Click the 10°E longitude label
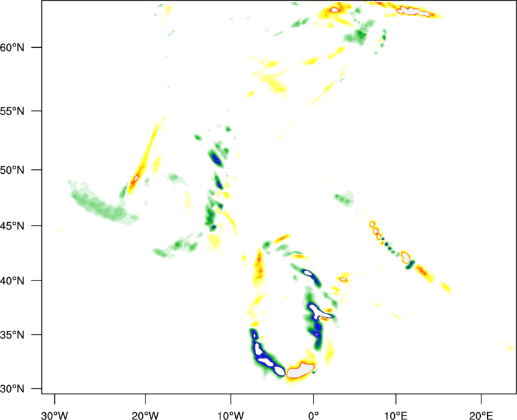 point(396,415)
